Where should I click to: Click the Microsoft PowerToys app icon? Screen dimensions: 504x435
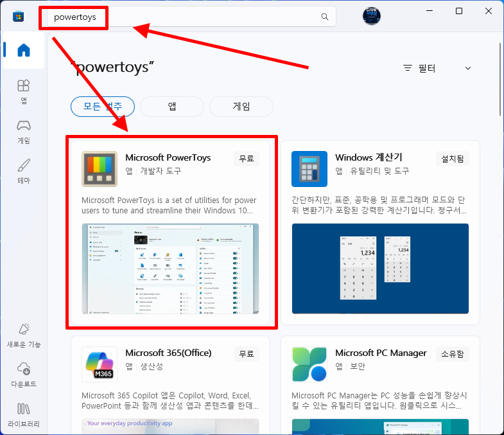pos(100,169)
